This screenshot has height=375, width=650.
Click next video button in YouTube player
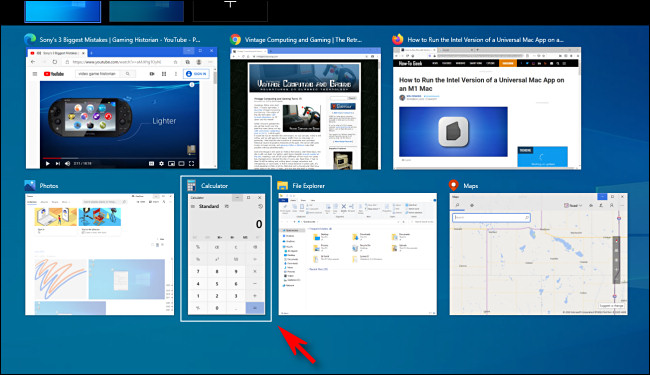(x=58, y=164)
